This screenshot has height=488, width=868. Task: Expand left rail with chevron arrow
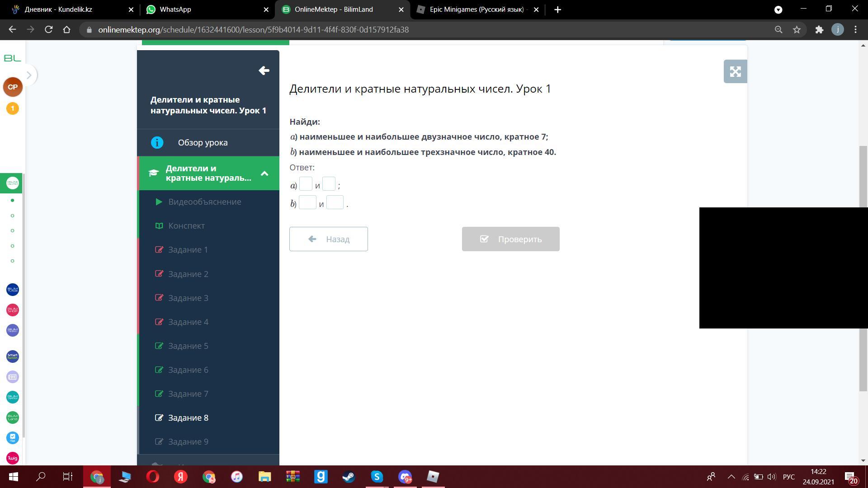tap(29, 75)
